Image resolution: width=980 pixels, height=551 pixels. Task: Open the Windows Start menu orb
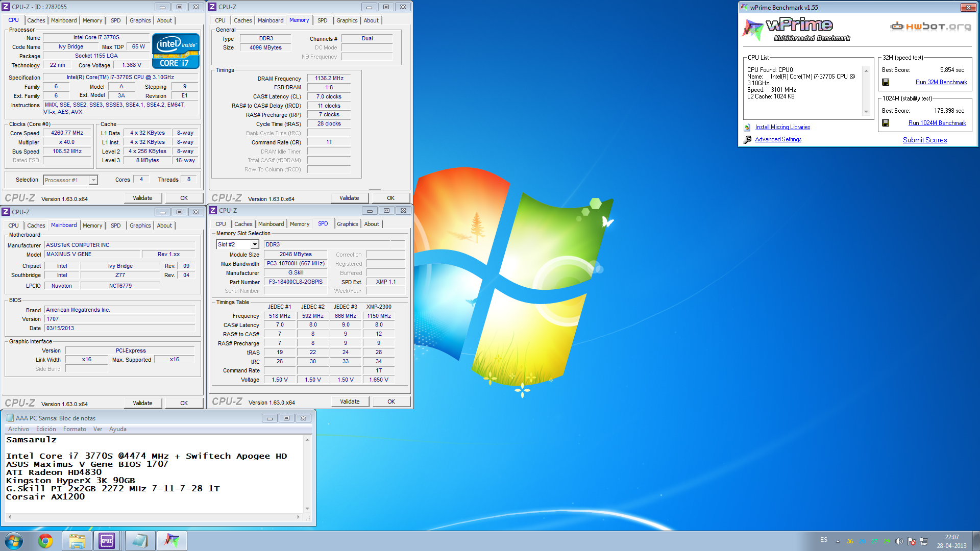pos(14,541)
